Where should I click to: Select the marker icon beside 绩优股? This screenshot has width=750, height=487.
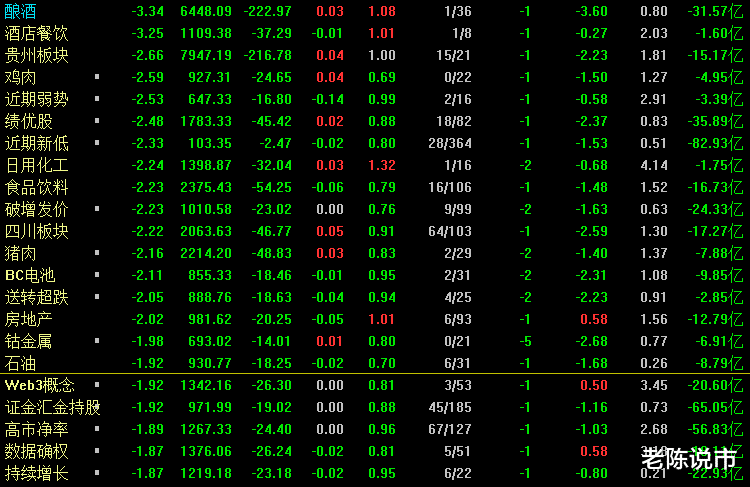click(x=97, y=121)
